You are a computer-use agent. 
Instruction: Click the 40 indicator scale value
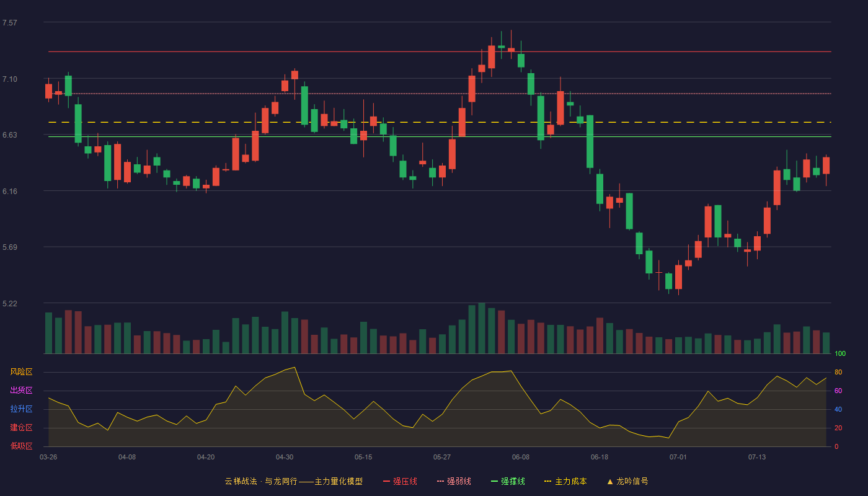(x=838, y=409)
